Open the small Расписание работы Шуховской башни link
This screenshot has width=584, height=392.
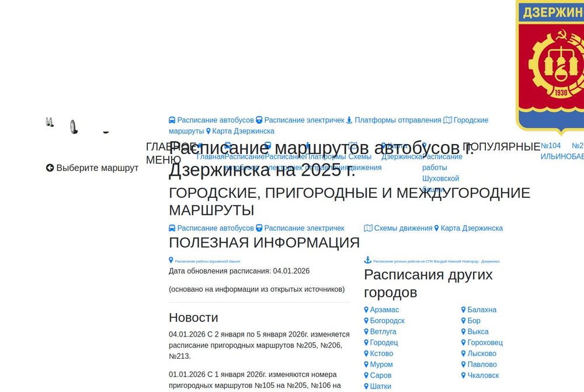tap(207, 261)
